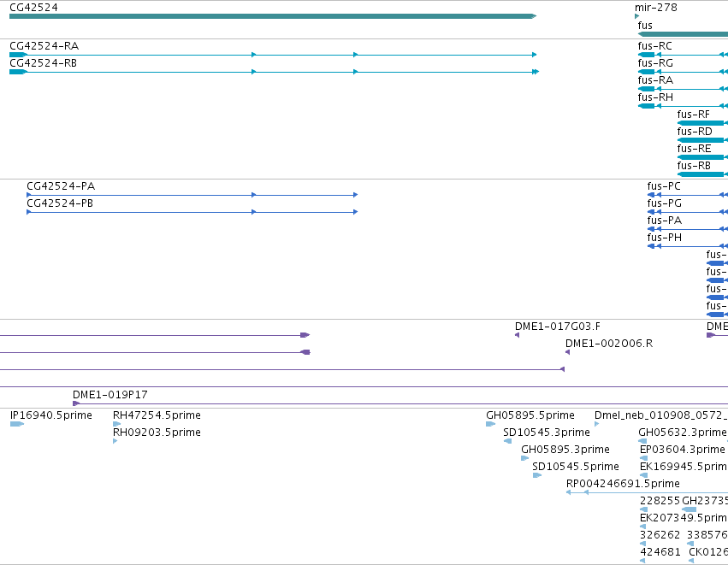The height and width of the screenshot is (565, 728).
Task: Select RH47254.5prime EST label
Action: (x=157, y=415)
